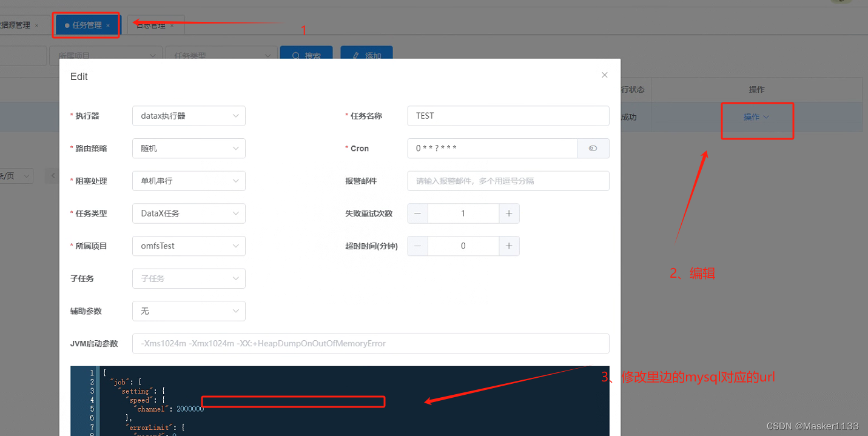Open the 任务类型 dropdown showing DataX任务
The width and height of the screenshot is (868, 436).
(189, 213)
